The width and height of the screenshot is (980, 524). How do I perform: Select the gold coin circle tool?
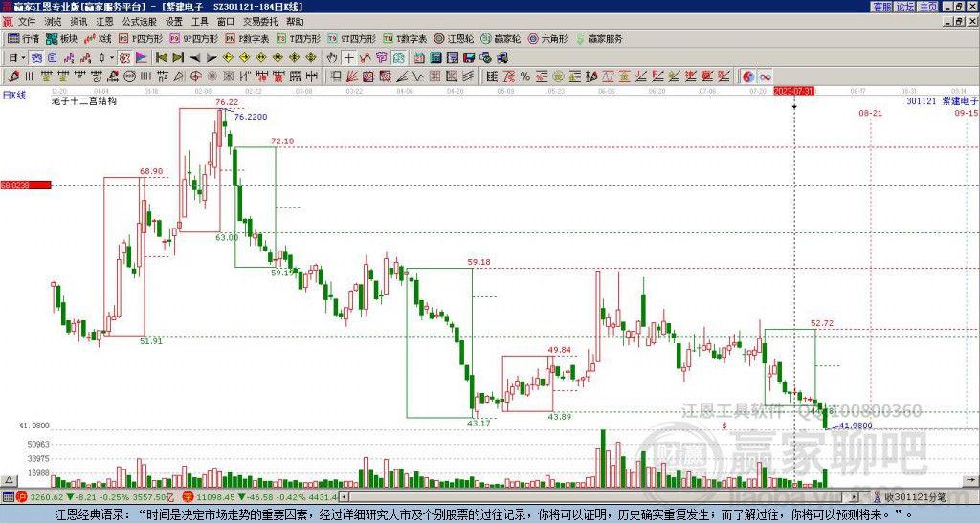coord(558,76)
